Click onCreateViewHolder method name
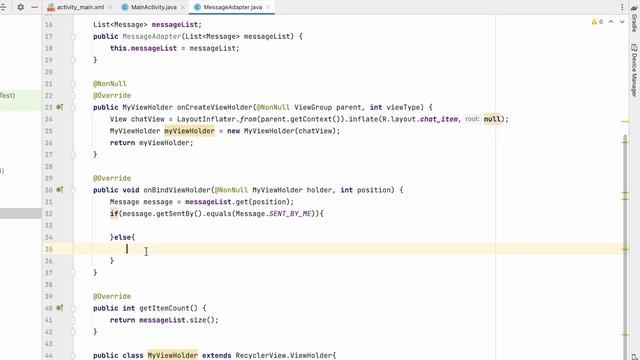Viewport: 640px width, 360px height. tap(214, 107)
